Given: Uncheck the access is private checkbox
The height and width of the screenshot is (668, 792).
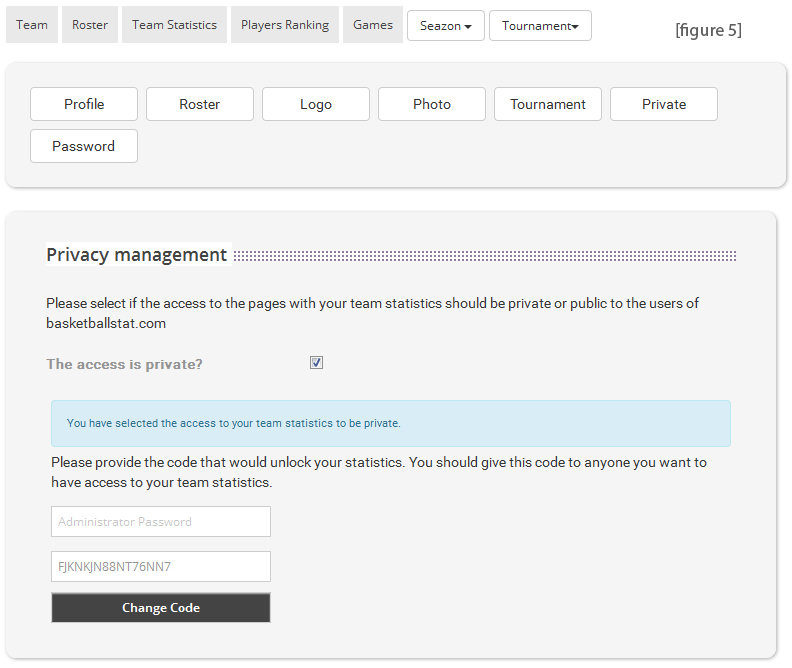Looking at the screenshot, I should (x=317, y=363).
